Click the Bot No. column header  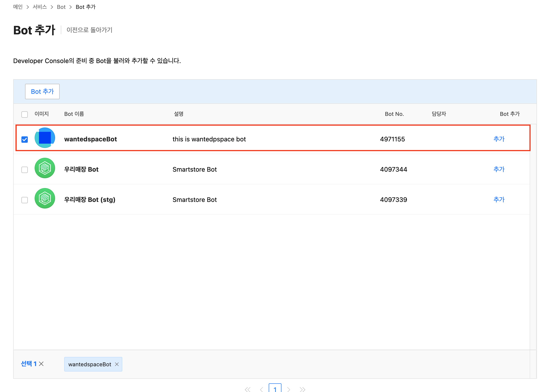click(394, 114)
